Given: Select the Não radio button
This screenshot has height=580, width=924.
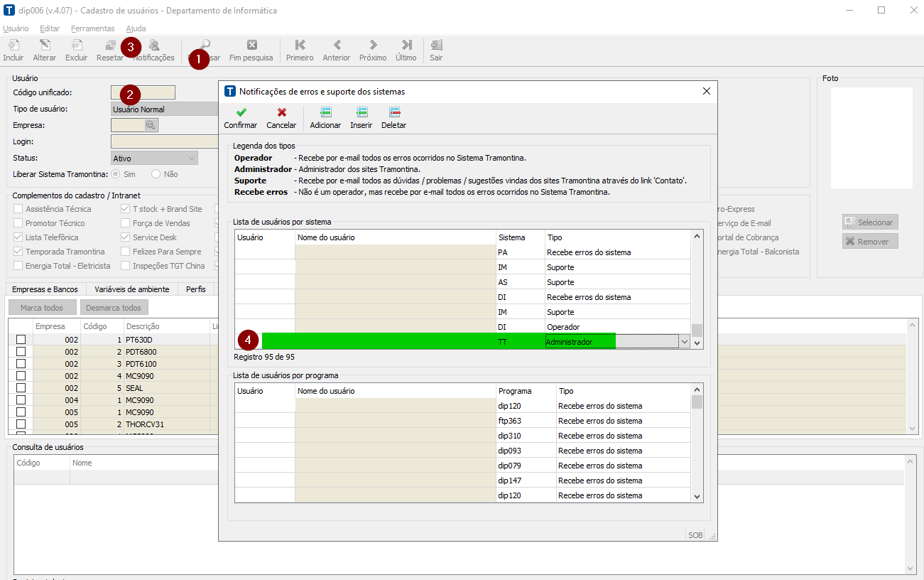Looking at the screenshot, I should click(156, 174).
